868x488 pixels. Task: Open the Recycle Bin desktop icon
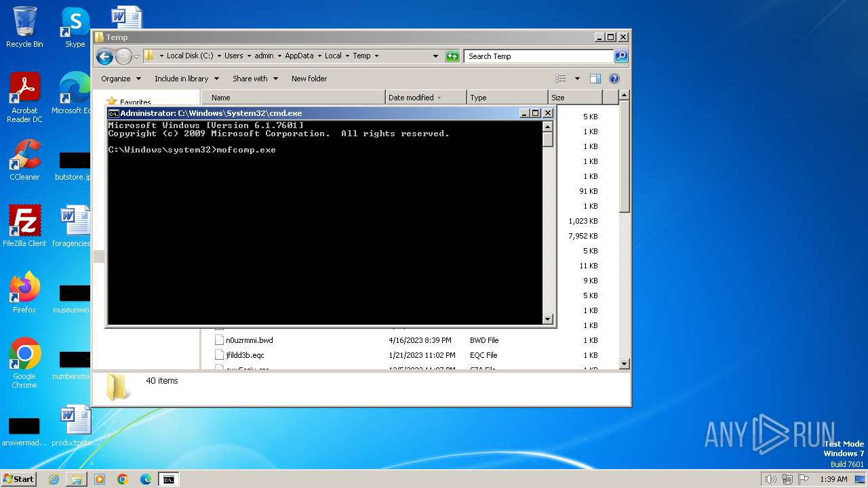[24, 27]
